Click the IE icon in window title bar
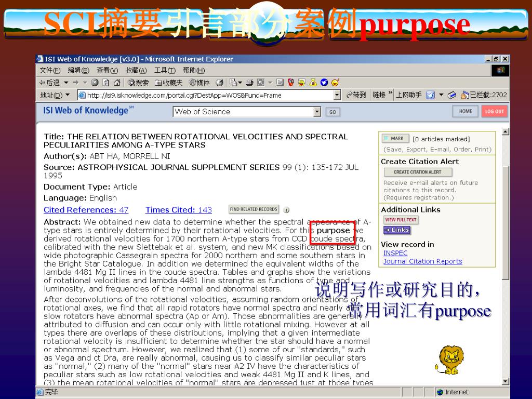The image size is (532, 399). point(40,59)
